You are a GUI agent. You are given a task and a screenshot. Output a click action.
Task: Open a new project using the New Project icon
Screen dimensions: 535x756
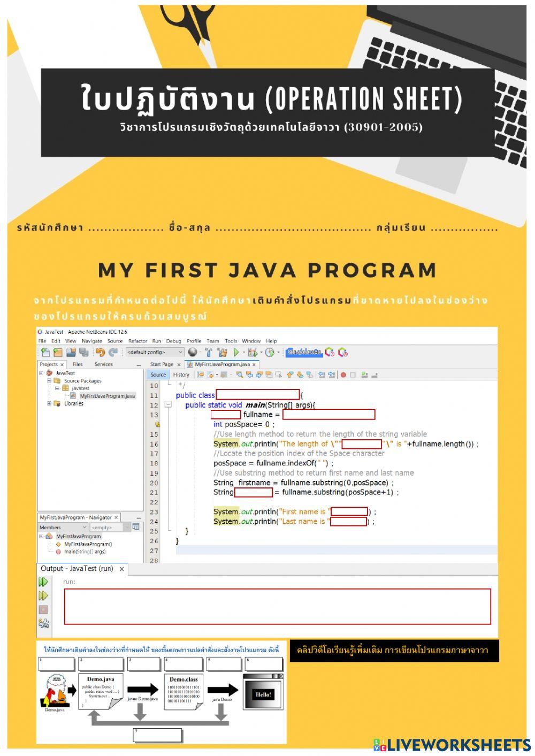(x=57, y=352)
